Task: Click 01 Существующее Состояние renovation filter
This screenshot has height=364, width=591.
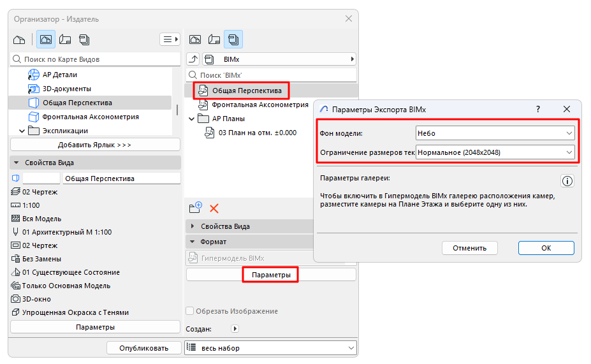Action: click(66, 272)
